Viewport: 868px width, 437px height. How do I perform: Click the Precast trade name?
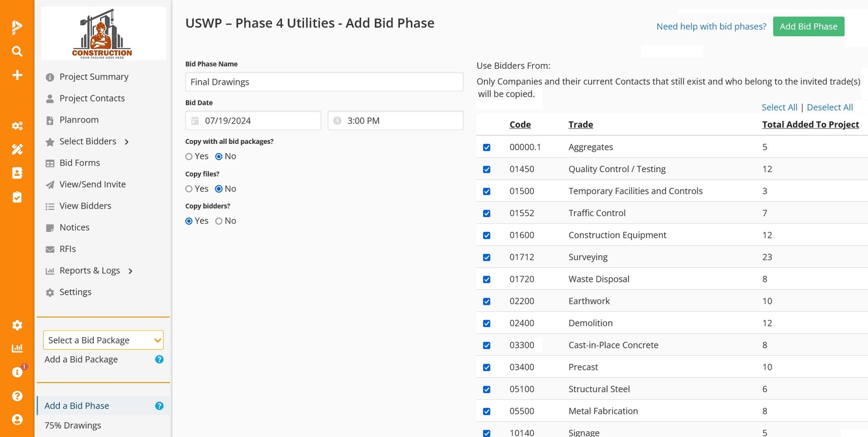583,367
